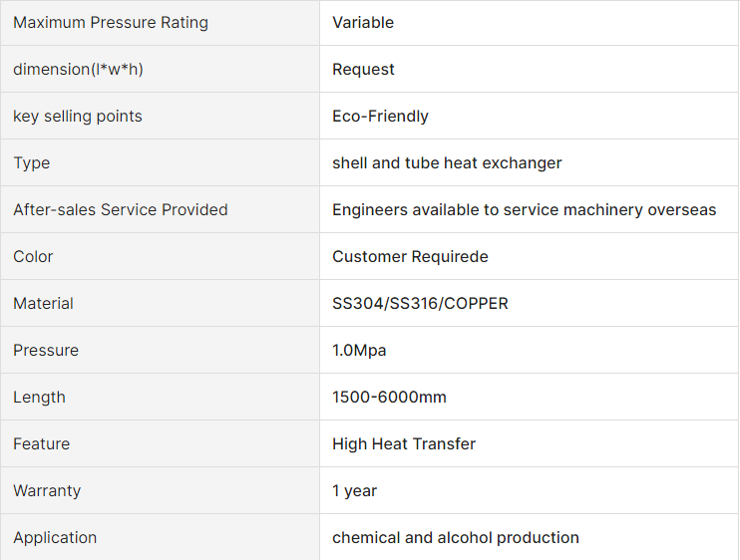Select chemical and alcohol production text
The image size is (740, 560).
(456, 538)
